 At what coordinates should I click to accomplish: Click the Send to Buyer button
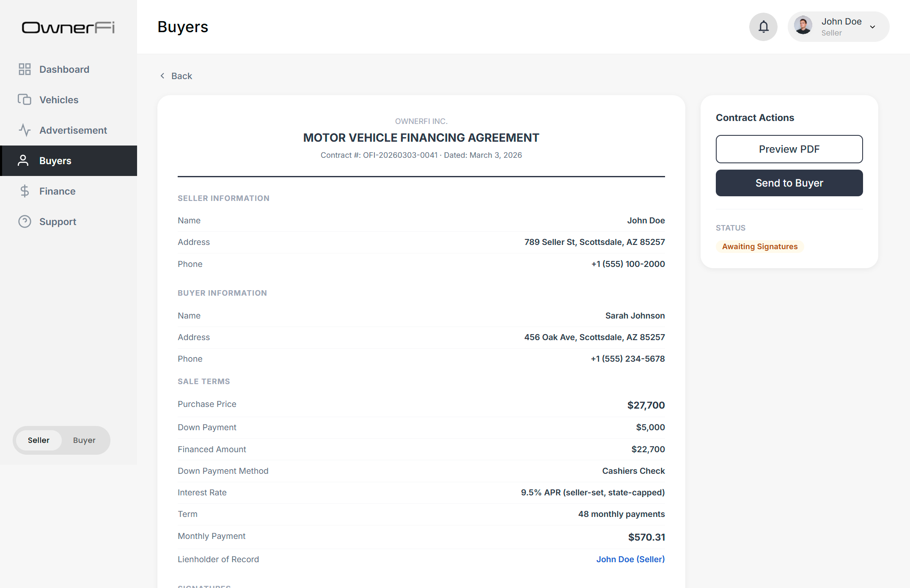pyautogui.click(x=789, y=183)
